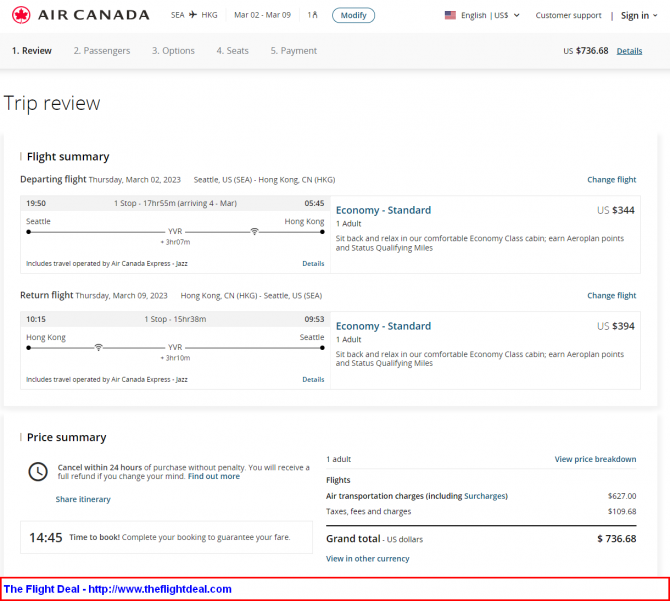The height and width of the screenshot is (601, 670).
Task: Click the 10:15 return departure time
Action: click(36, 319)
